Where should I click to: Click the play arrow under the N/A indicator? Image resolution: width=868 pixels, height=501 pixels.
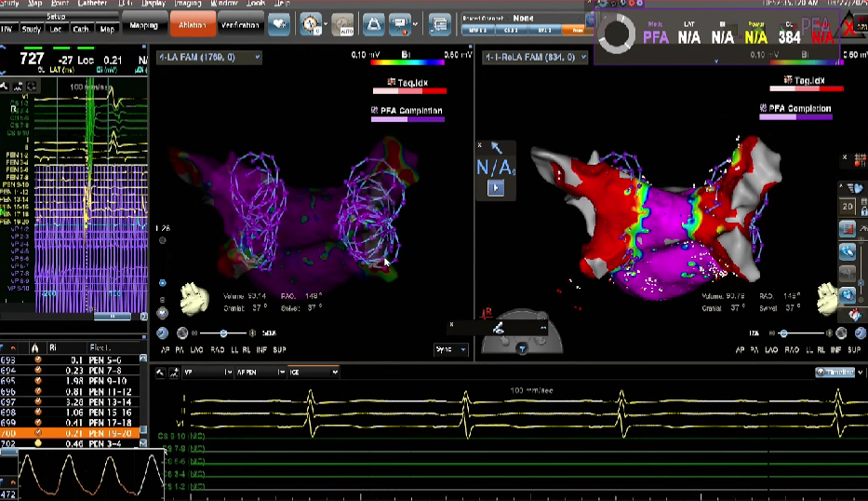[495, 188]
